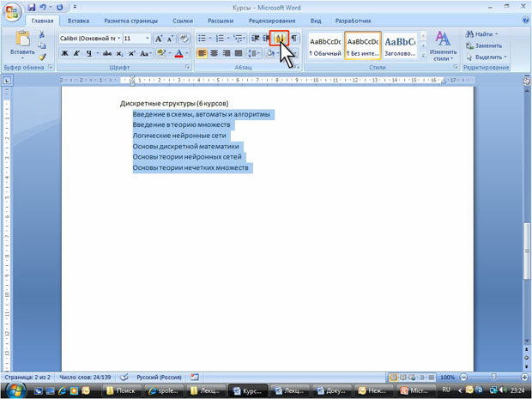Center align the selected text
The height and width of the screenshot is (399, 532).
pos(215,53)
